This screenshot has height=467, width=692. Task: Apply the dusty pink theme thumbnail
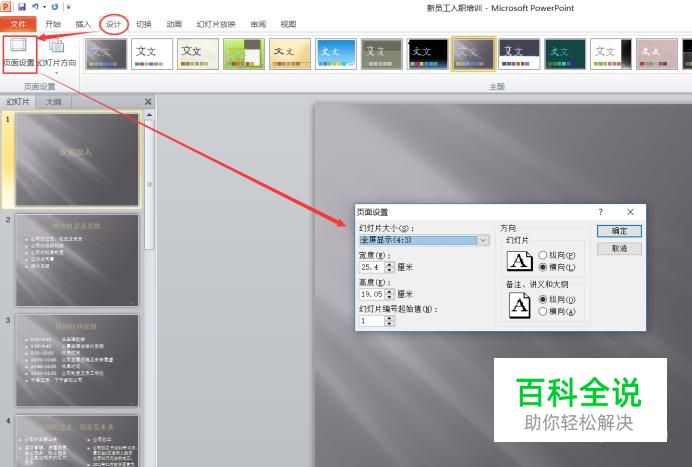coord(657,54)
